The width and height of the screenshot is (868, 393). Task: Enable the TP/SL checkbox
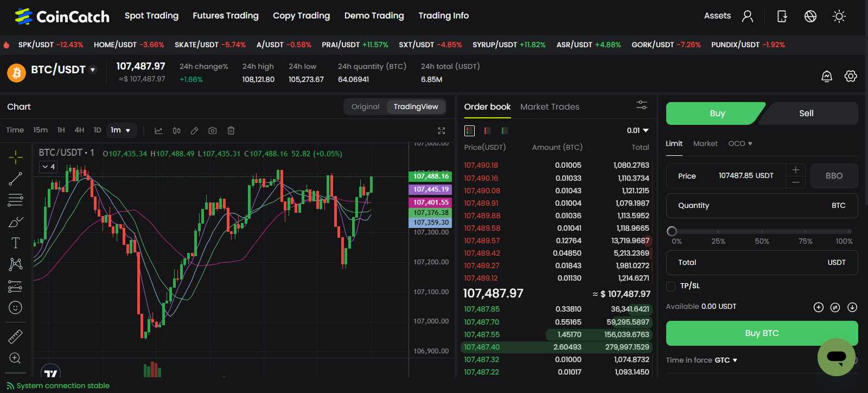pos(671,286)
